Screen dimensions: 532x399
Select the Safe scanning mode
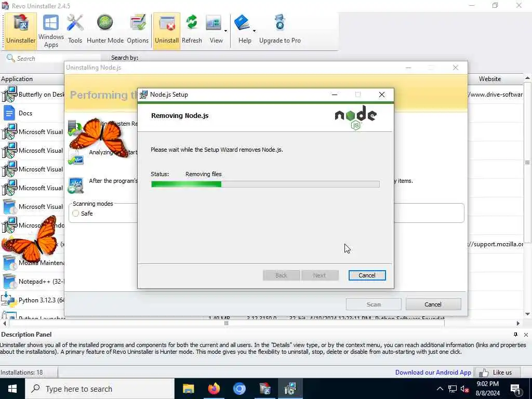pos(76,214)
